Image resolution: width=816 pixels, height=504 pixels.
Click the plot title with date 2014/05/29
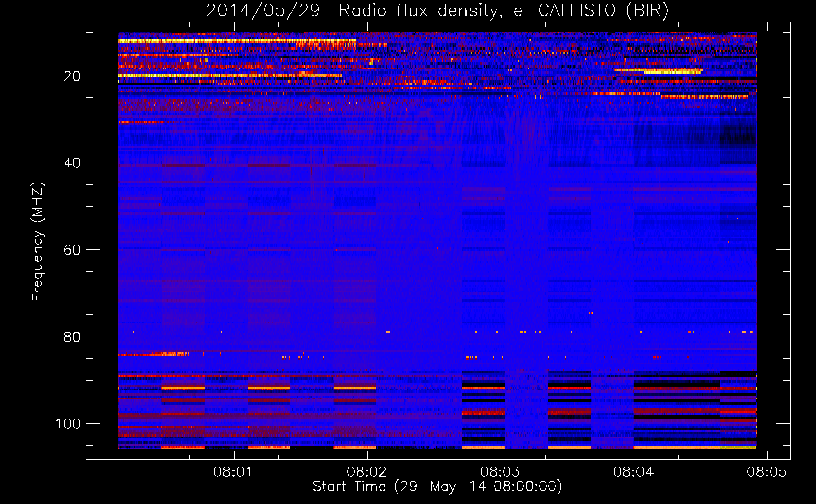point(437,10)
